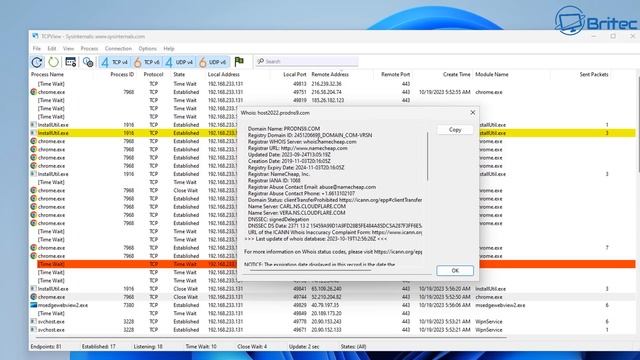Click WpnService module in port 49778 row
The image size is (640, 360).
(489, 321)
